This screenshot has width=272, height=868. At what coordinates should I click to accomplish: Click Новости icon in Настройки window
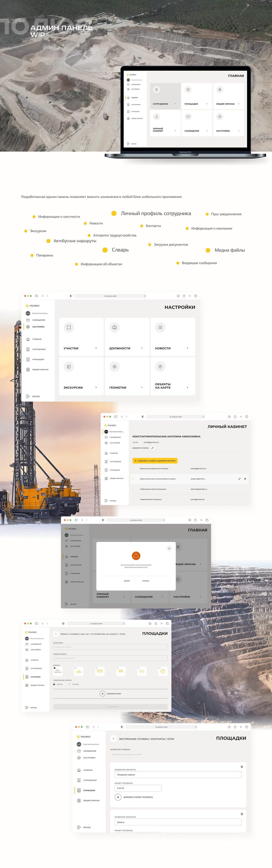[x=160, y=327]
